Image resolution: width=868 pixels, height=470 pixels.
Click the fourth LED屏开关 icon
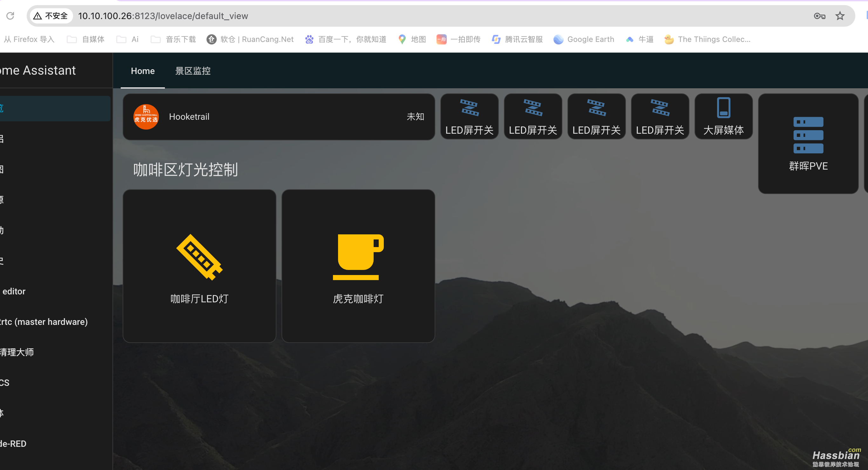(660, 108)
